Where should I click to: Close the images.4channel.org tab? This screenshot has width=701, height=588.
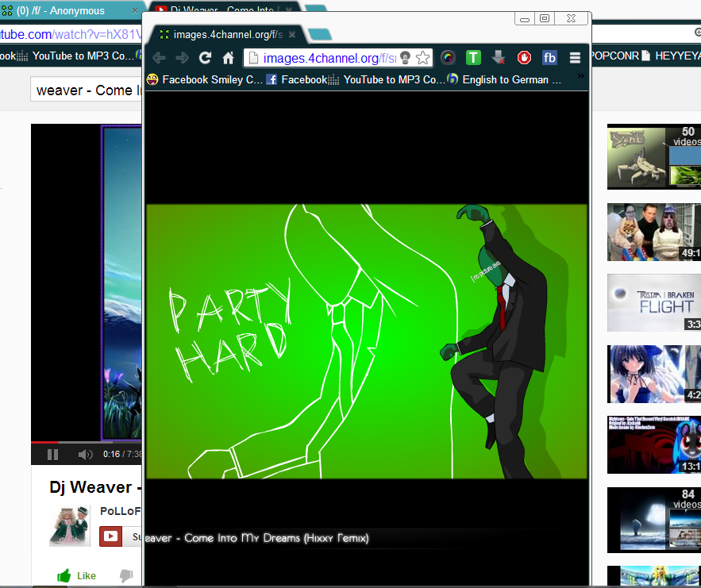pyautogui.click(x=292, y=34)
